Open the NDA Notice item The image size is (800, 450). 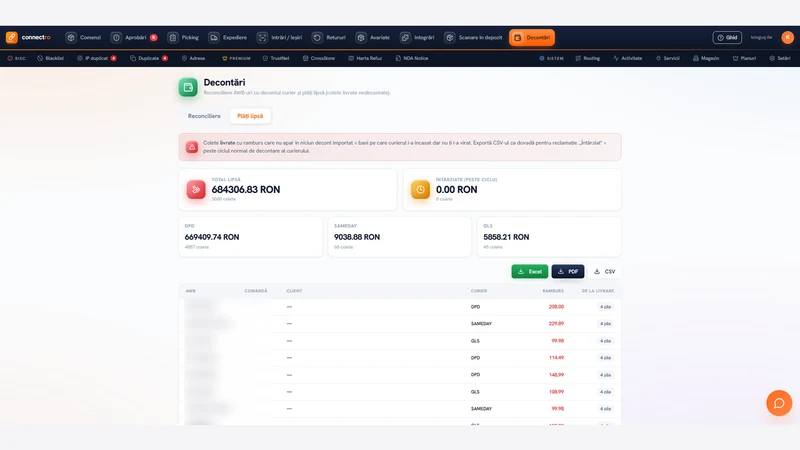pyautogui.click(x=412, y=58)
